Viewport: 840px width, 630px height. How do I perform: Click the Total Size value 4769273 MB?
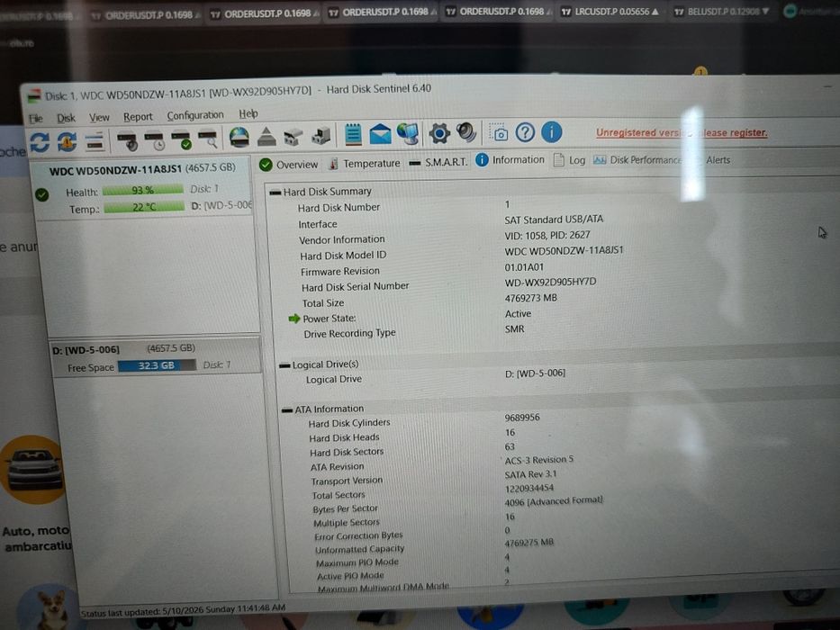pos(530,298)
